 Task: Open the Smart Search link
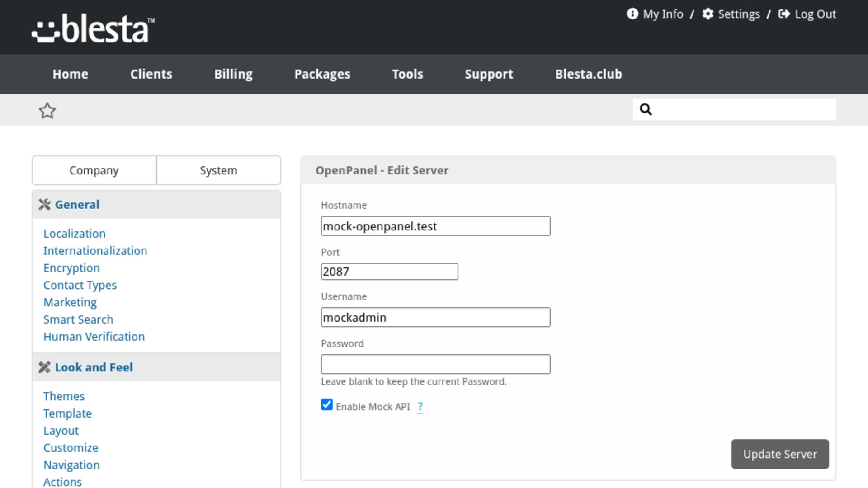click(x=78, y=319)
